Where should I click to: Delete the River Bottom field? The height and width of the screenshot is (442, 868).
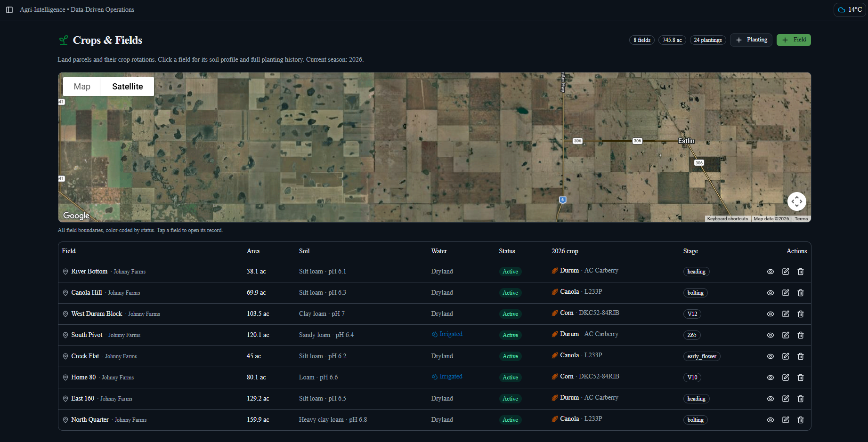coord(801,272)
